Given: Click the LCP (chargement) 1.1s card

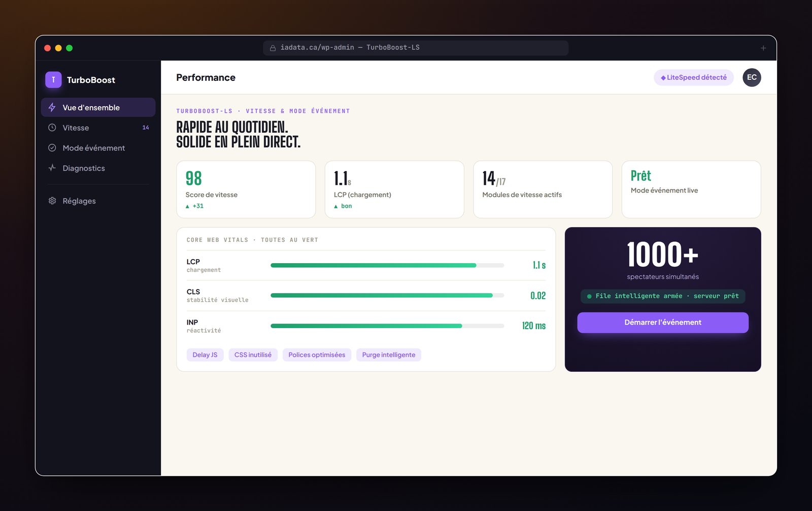Looking at the screenshot, I should click(x=394, y=189).
